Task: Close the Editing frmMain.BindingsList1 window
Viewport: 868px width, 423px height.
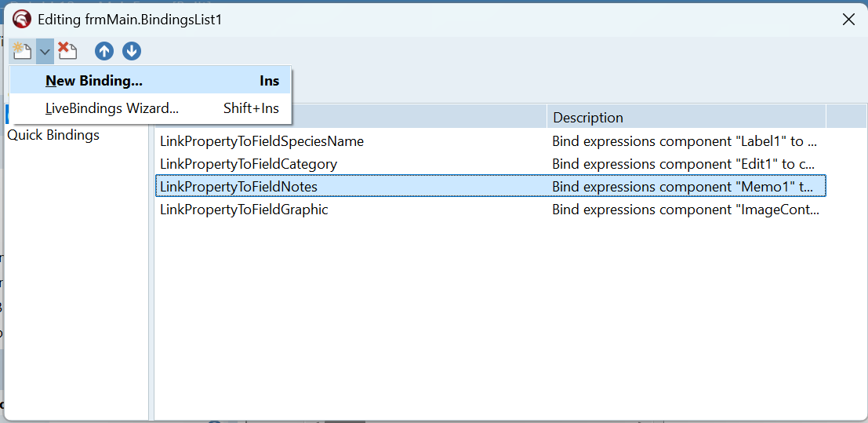Action: pos(848,20)
